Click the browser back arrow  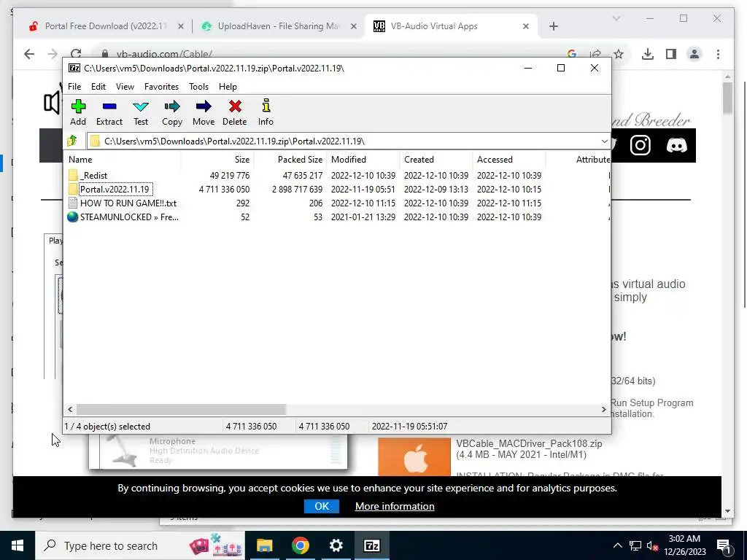[x=29, y=54]
